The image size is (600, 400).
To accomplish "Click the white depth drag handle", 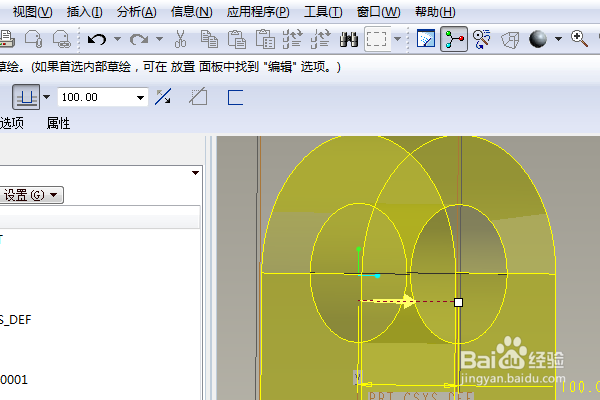I will [x=458, y=303].
